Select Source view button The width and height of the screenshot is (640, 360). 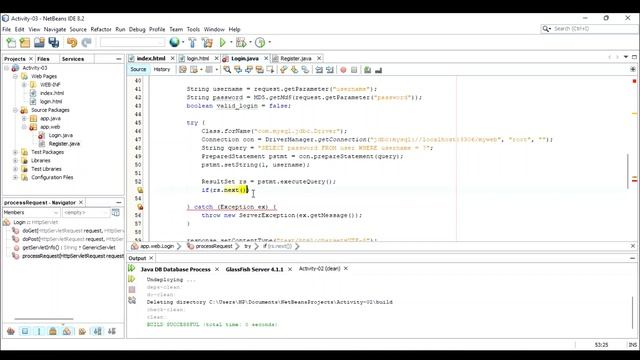138,69
